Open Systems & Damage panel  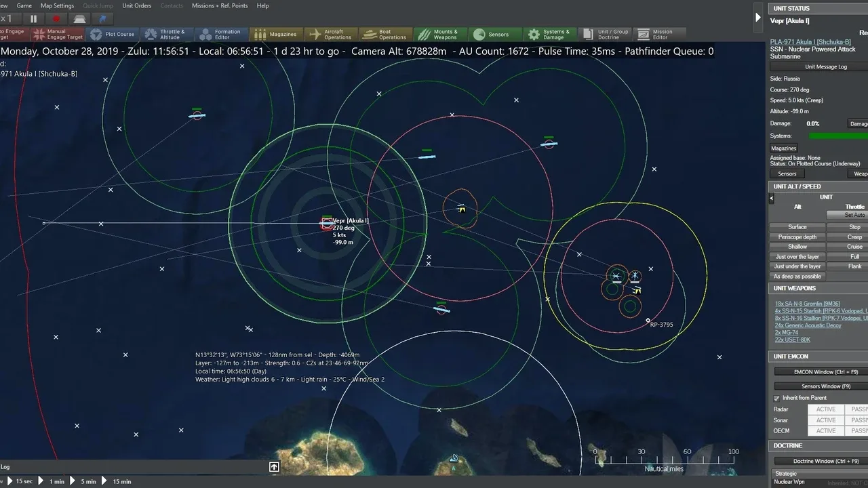point(549,35)
